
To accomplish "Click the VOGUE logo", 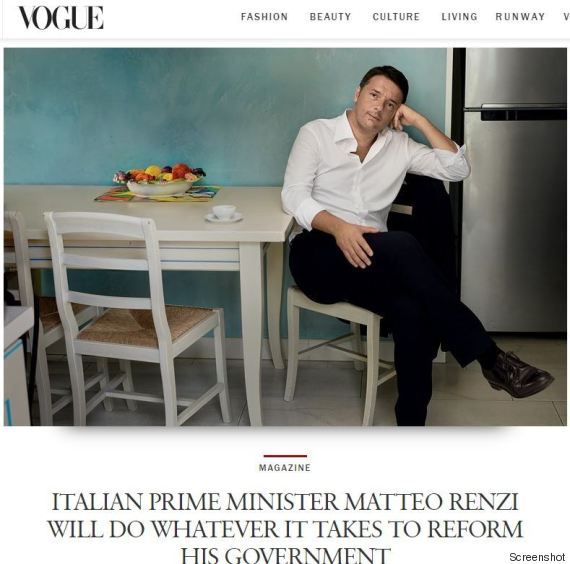I will click(61, 18).
